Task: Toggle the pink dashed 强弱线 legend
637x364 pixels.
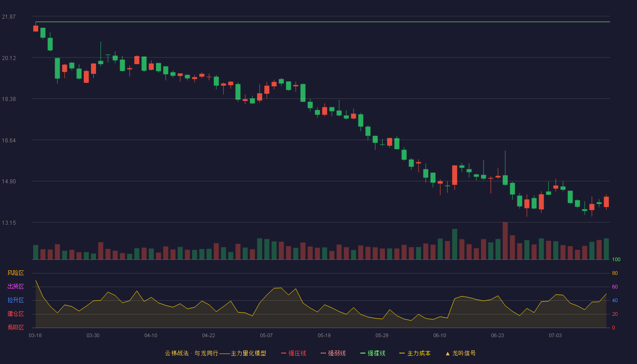Action: click(x=333, y=353)
